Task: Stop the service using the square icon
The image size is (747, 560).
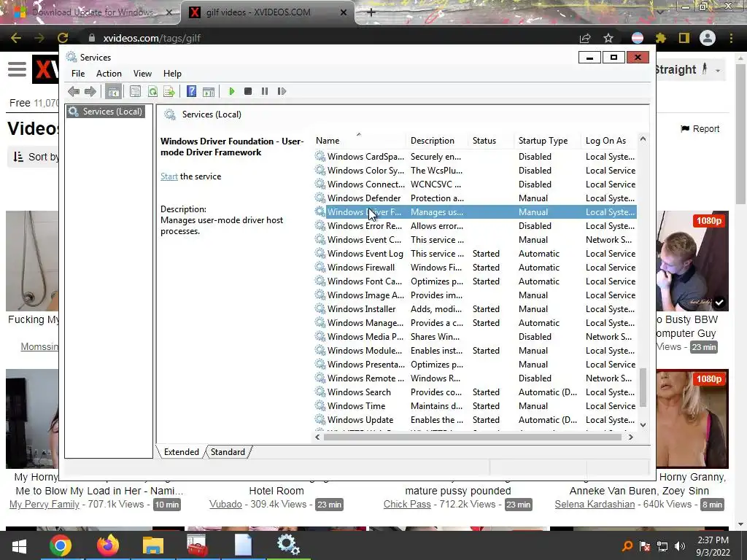Action: point(248,91)
